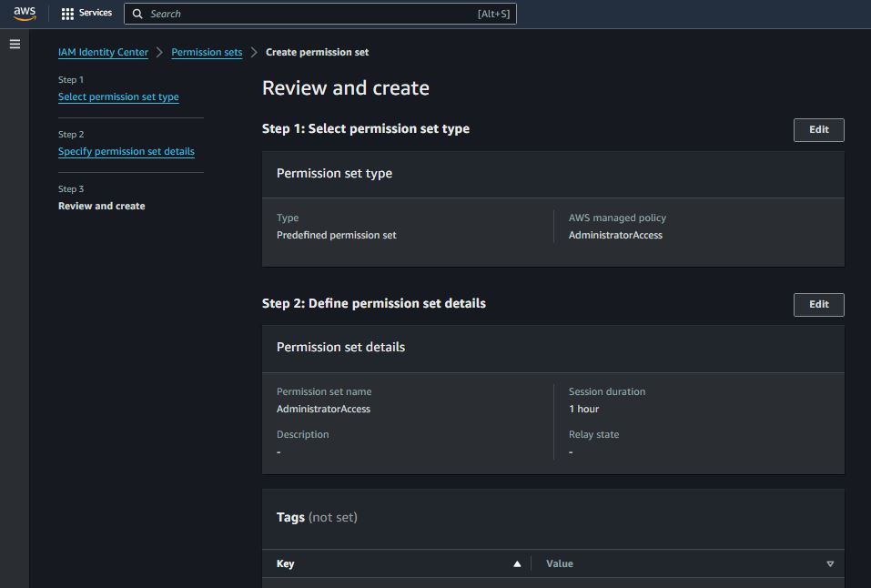Click the Value column sort arrow
The height and width of the screenshot is (588, 871).
pyautogui.click(x=829, y=564)
